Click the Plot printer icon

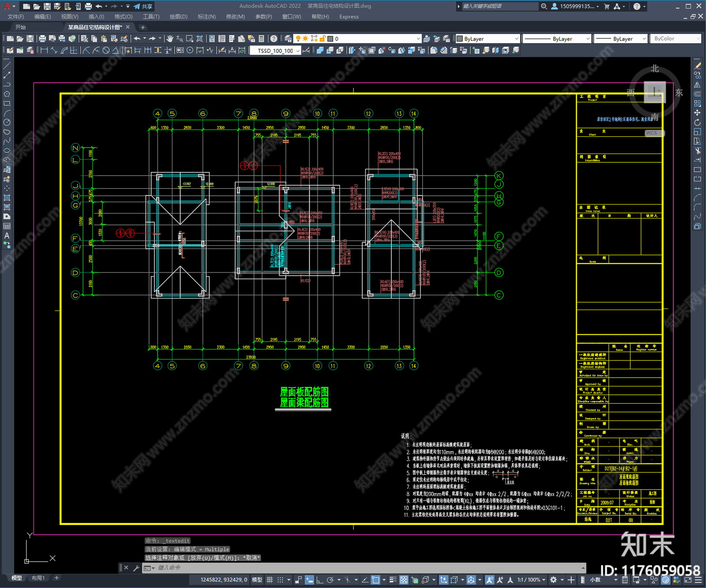coord(42,39)
